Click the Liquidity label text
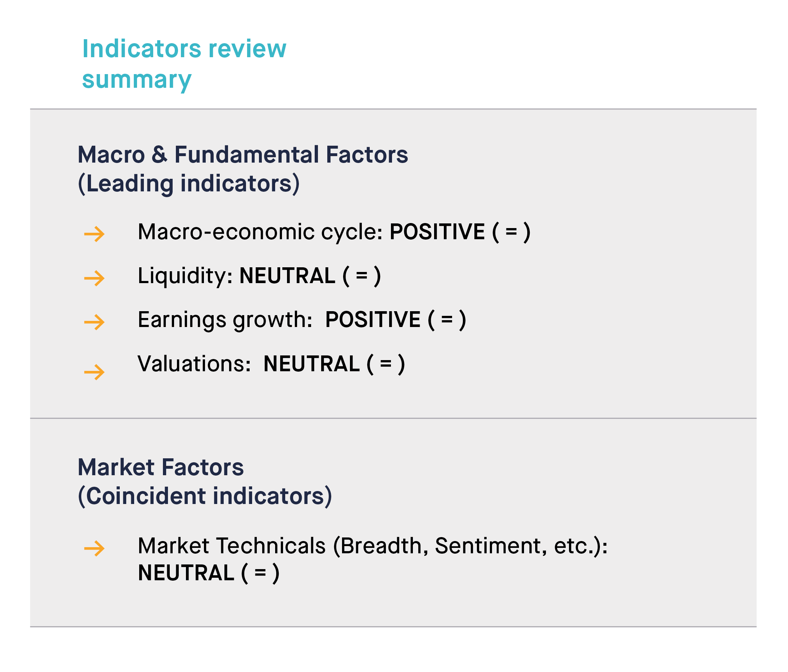The height and width of the screenshot is (672, 788). pos(185,276)
